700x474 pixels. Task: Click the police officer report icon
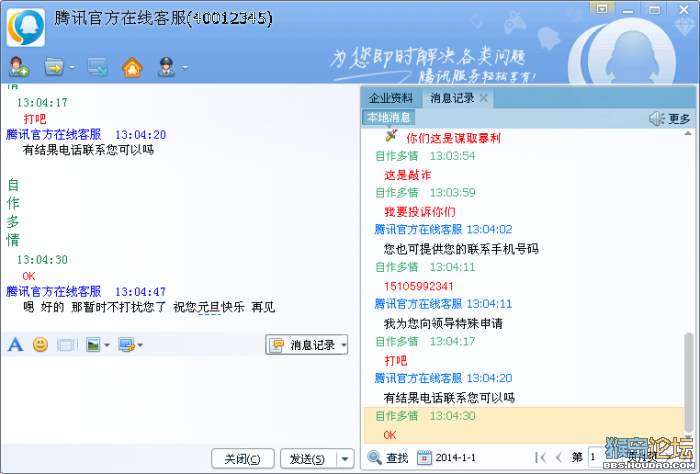pyautogui.click(x=167, y=67)
